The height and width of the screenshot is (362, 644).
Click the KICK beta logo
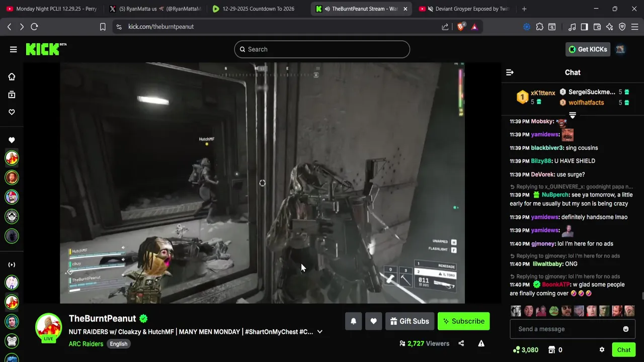[46, 49]
